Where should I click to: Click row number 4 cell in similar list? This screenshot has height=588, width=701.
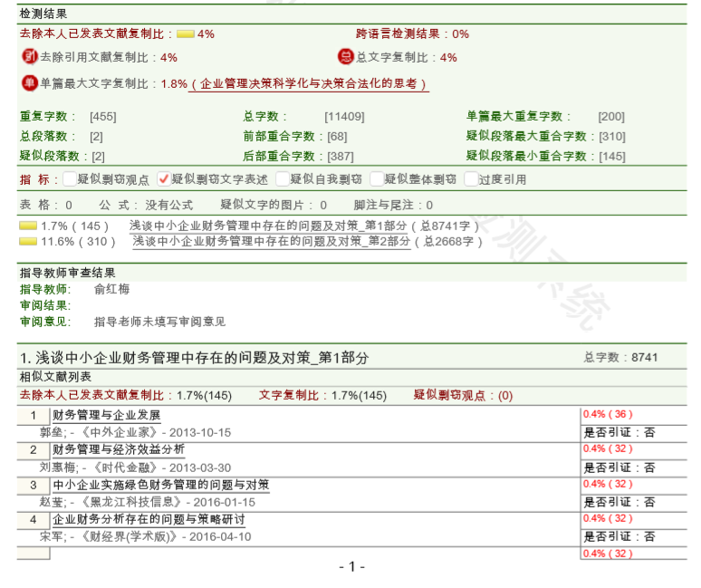pyautogui.click(x=34, y=519)
